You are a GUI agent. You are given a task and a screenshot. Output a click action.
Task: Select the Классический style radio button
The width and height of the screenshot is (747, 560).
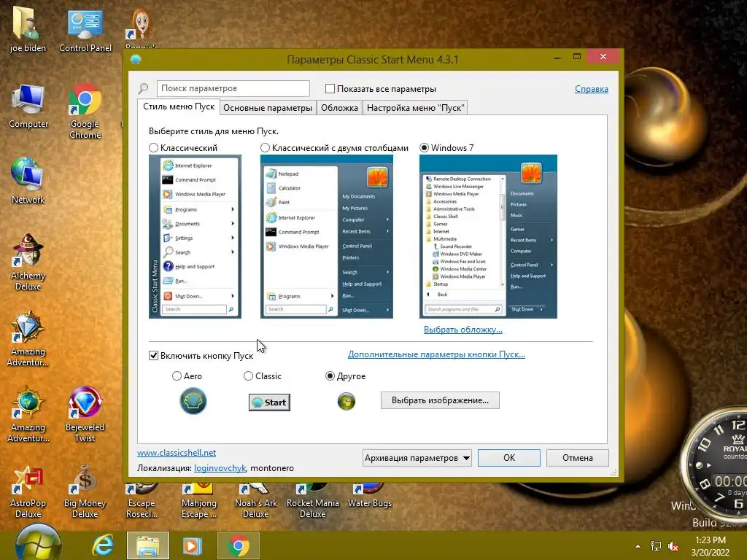coord(153,147)
